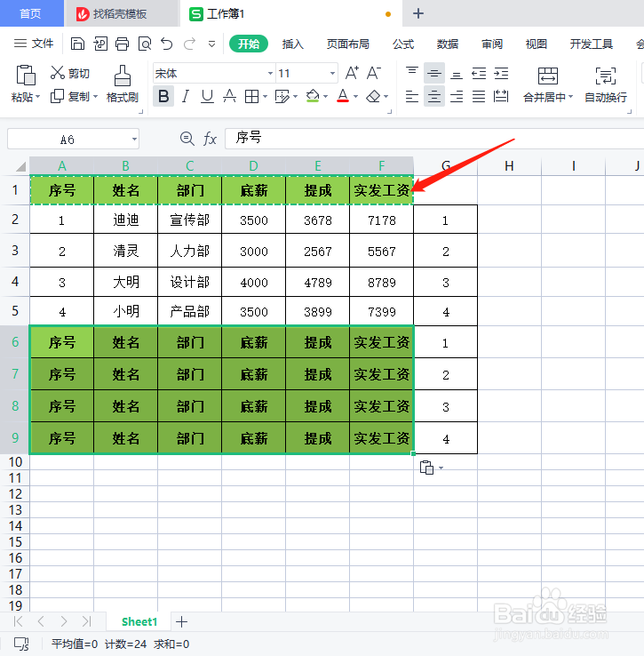Select column H header

(x=509, y=166)
